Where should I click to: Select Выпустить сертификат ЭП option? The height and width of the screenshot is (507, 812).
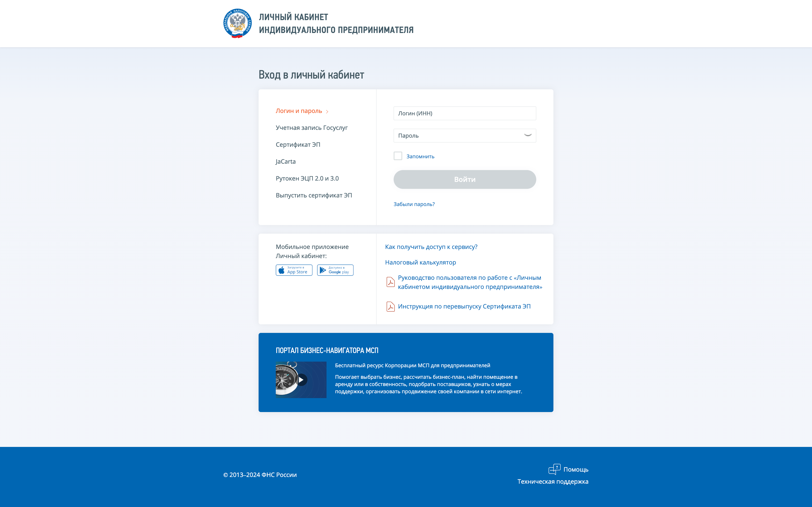point(314,194)
